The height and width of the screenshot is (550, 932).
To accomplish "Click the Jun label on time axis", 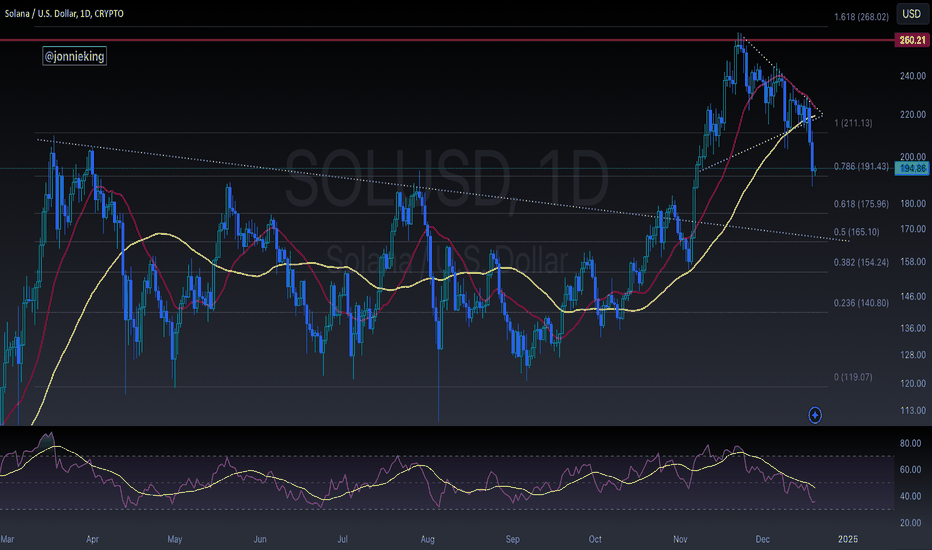I will point(260,539).
